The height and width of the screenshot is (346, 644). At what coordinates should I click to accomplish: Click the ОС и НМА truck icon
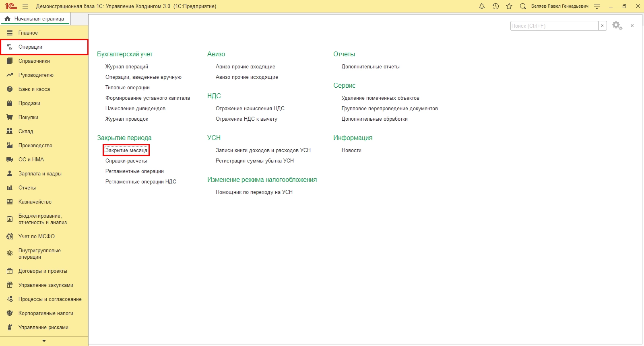pos(10,160)
